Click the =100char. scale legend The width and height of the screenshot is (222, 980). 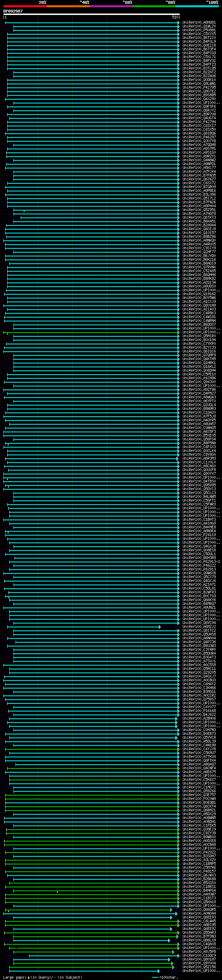pyautogui.click(x=165, y=977)
